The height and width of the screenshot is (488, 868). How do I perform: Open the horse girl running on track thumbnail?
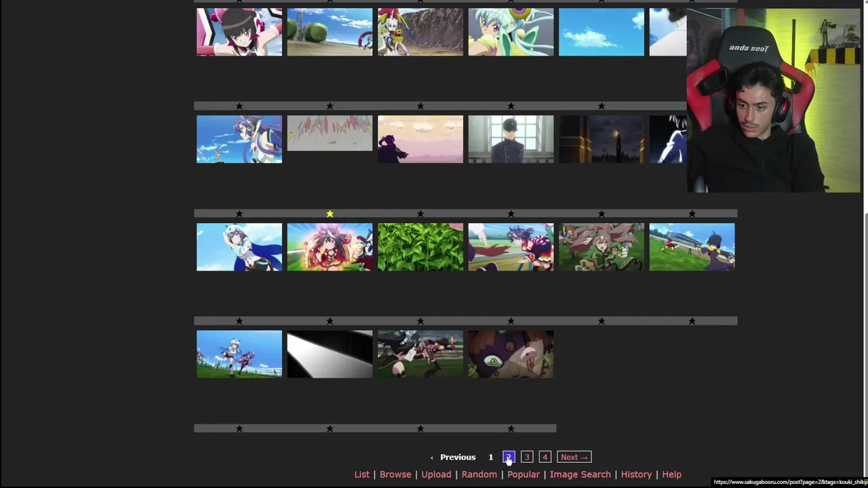coord(511,247)
